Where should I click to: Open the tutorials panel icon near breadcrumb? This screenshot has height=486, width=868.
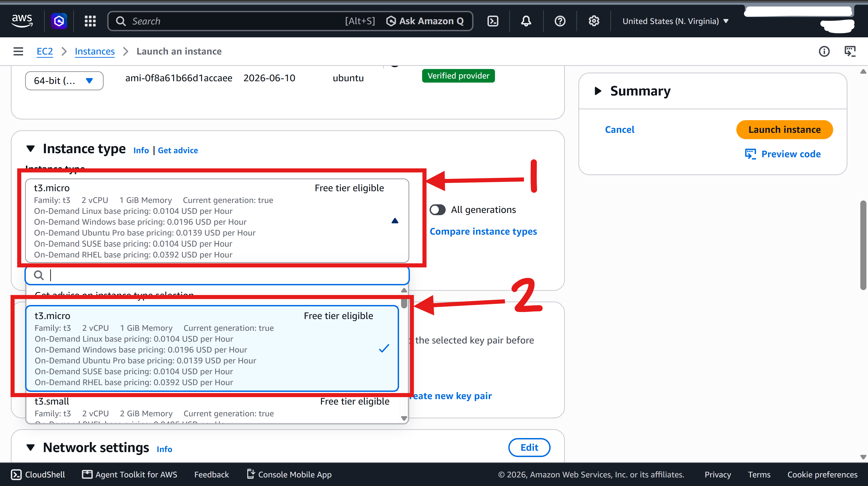[x=850, y=51]
